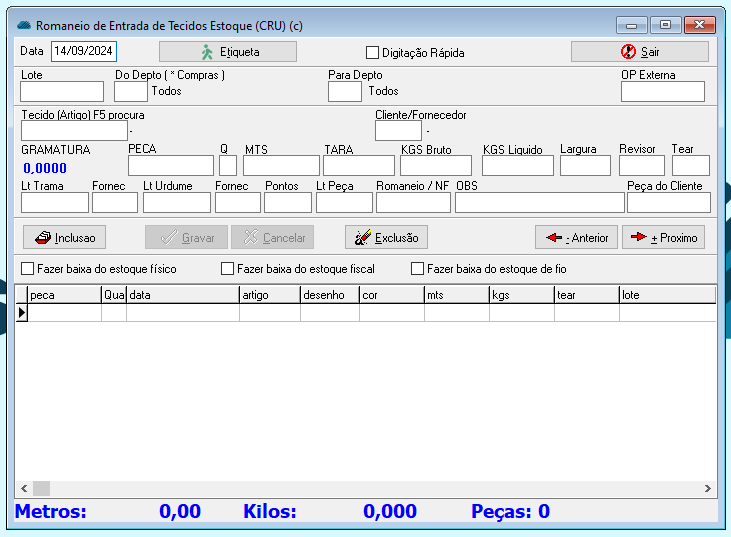Click the Etiqueta button with green figure icon
This screenshot has height=537, width=731.
(228, 52)
